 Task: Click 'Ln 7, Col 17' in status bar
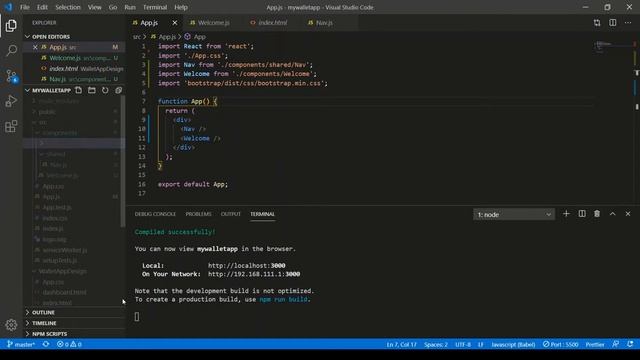[x=402, y=344]
